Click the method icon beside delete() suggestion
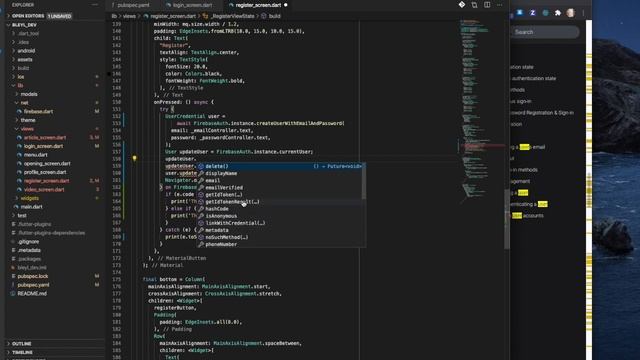The height and width of the screenshot is (360, 640). [x=201, y=167]
